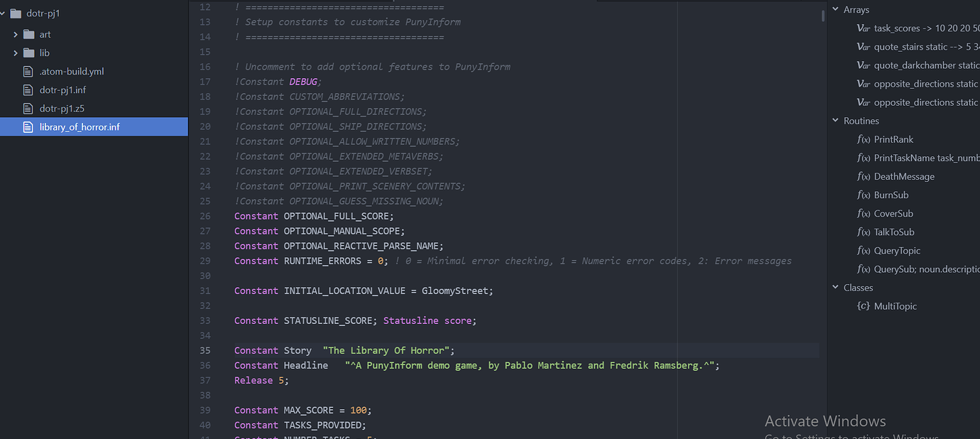
Task: Click the f(x) icon beside BurnSub
Action: [863, 195]
